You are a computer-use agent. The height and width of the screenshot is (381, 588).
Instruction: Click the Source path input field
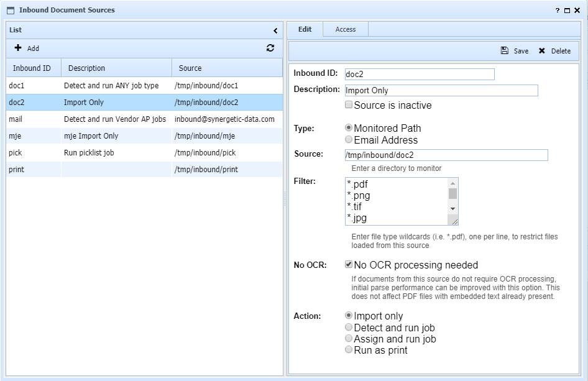[x=446, y=155]
